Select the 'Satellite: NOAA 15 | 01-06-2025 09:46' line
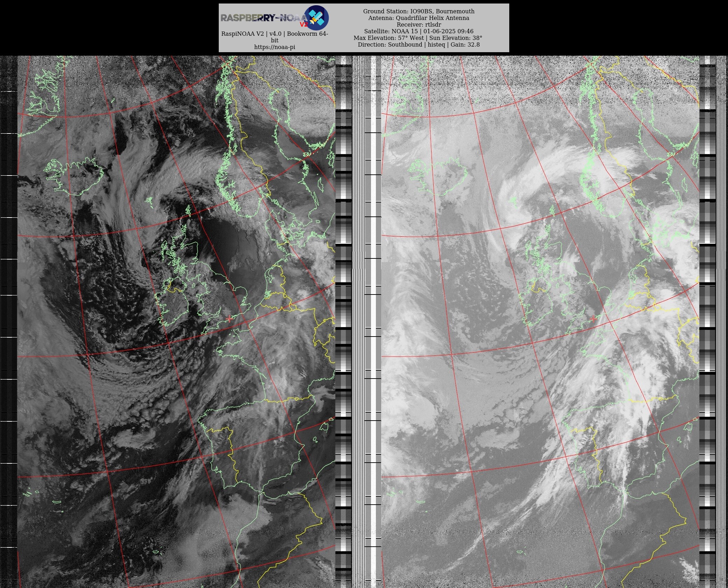Screen dimensions: 728x588 419,31
